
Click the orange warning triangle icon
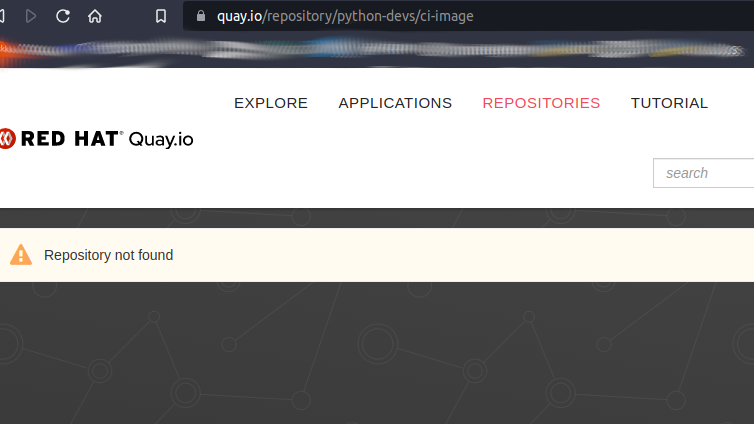pyautogui.click(x=21, y=255)
